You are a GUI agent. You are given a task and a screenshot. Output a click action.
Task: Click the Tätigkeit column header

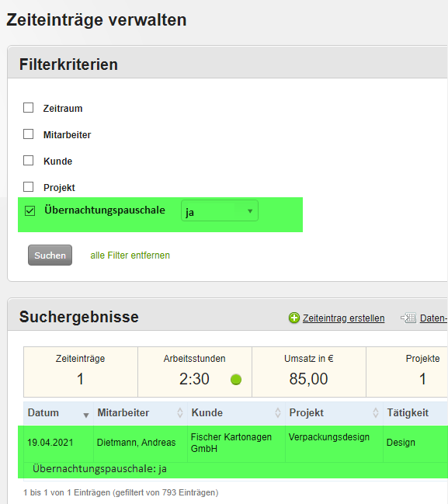click(408, 412)
